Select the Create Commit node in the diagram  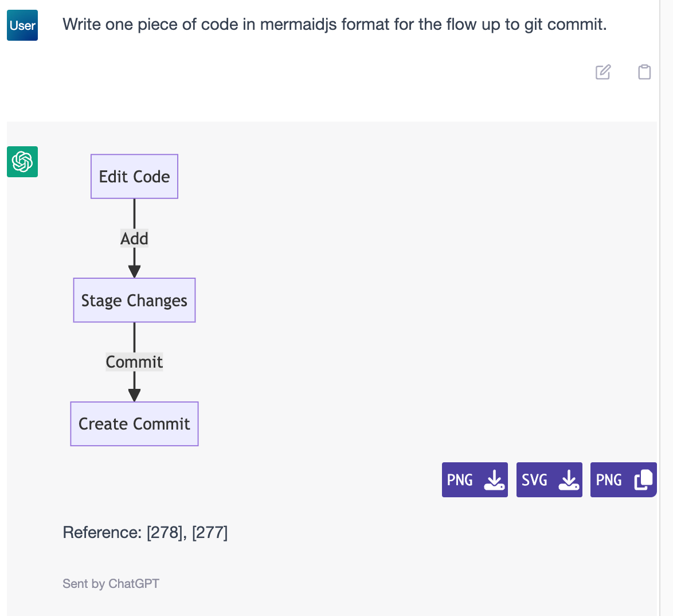pos(134,423)
